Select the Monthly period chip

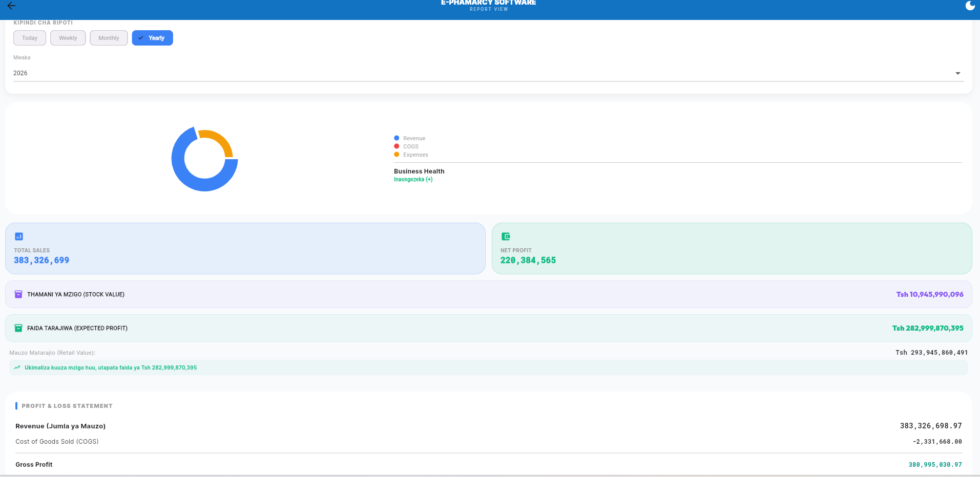pos(109,38)
